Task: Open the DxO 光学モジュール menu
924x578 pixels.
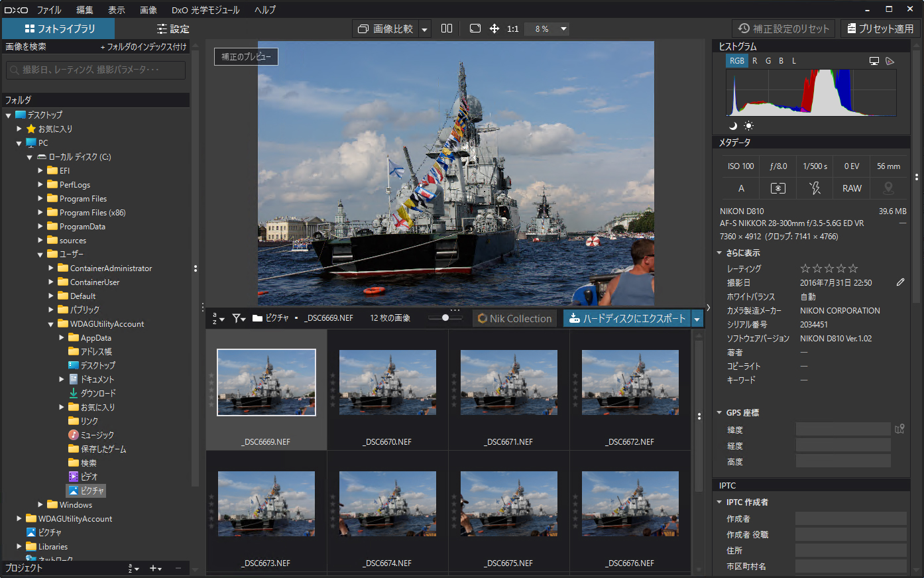Action: (x=205, y=10)
